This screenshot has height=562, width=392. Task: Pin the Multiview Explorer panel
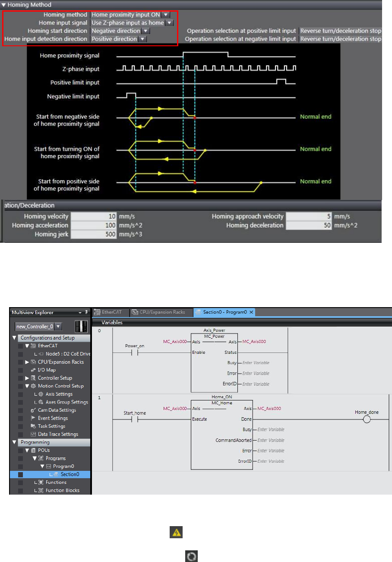86,312
